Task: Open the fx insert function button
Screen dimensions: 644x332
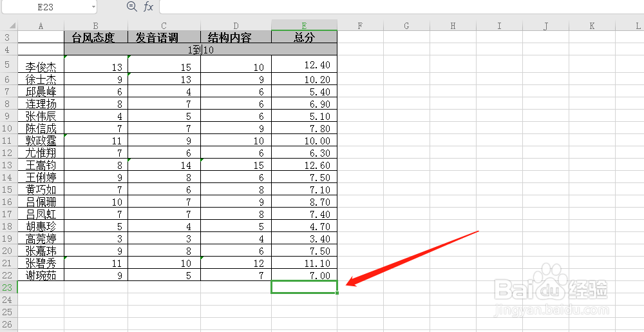Action: (148, 6)
